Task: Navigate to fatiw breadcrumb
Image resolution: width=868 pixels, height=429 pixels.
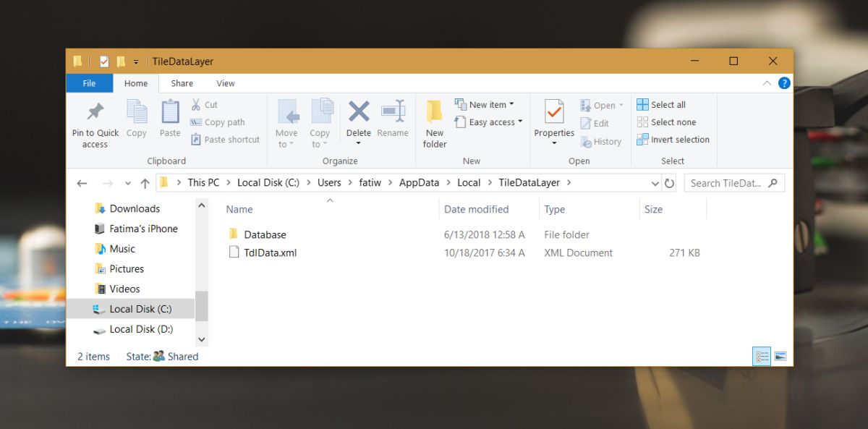Action: tap(370, 183)
